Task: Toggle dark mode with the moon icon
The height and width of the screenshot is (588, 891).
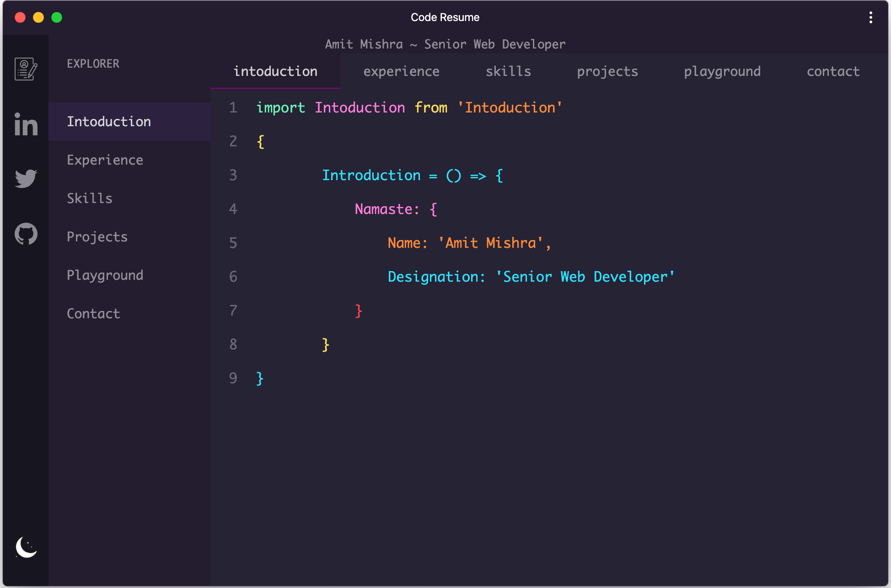Action: click(26, 547)
